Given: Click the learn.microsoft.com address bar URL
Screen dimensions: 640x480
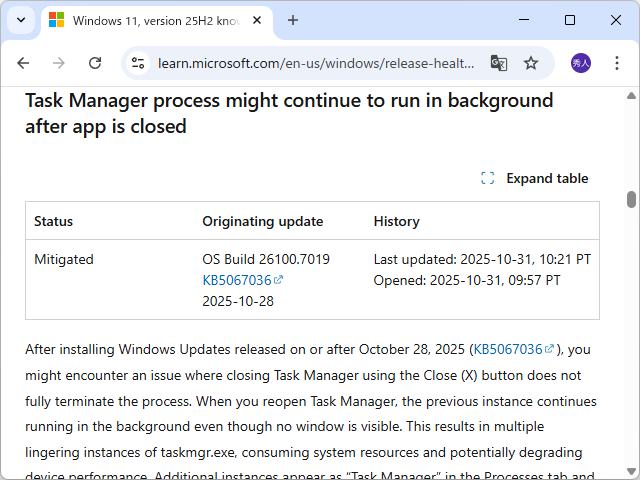Looking at the screenshot, I should pyautogui.click(x=316, y=63).
